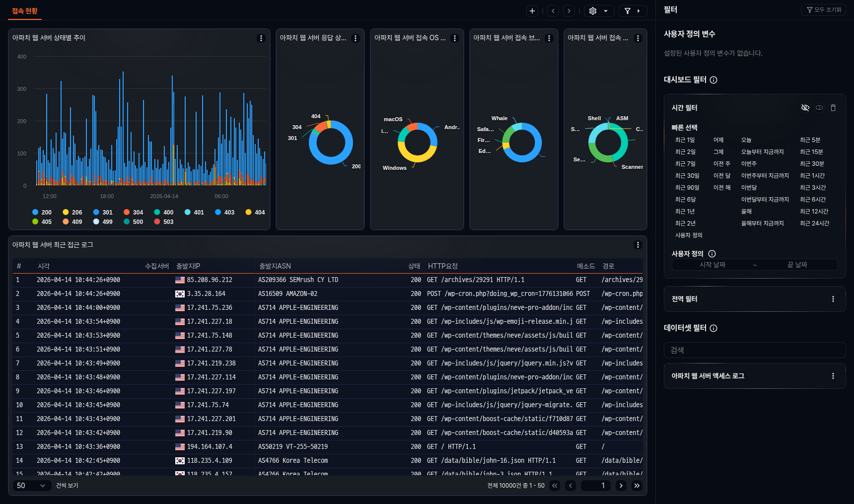
Task: Click the plus icon to add a widget
Action: (532, 11)
